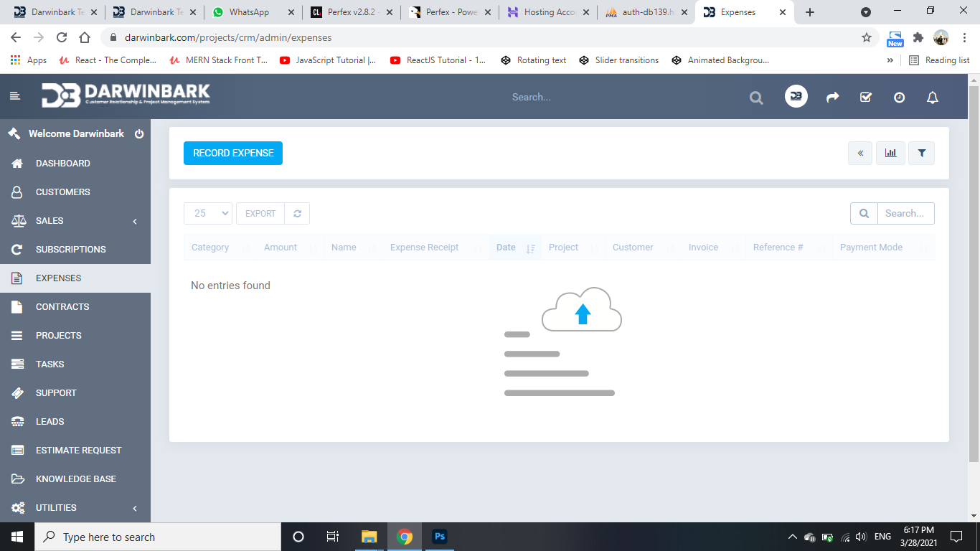
Task: Open the to-do checklist icon
Action: pyautogui.click(x=866, y=98)
